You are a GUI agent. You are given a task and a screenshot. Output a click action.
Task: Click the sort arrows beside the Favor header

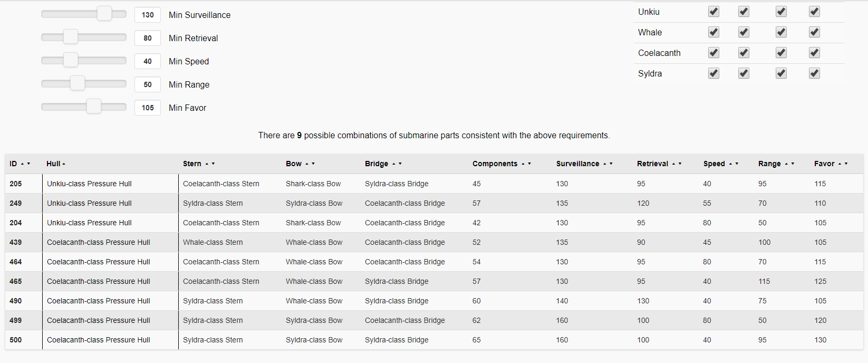pos(843,164)
